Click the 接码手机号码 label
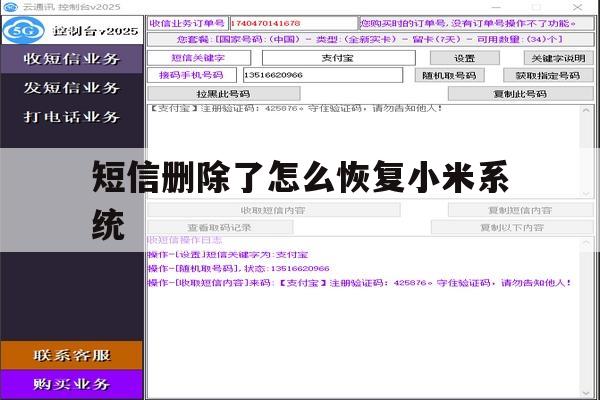Screen dimensions: 600x400 tap(191, 75)
